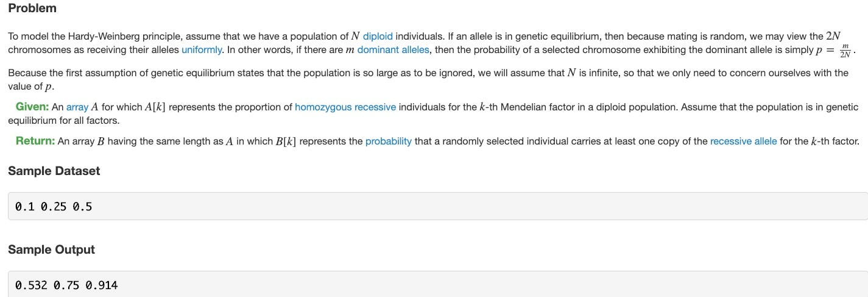Open the 'diploid' glossary link
Viewport: 868px width, 297px height.
378,36
